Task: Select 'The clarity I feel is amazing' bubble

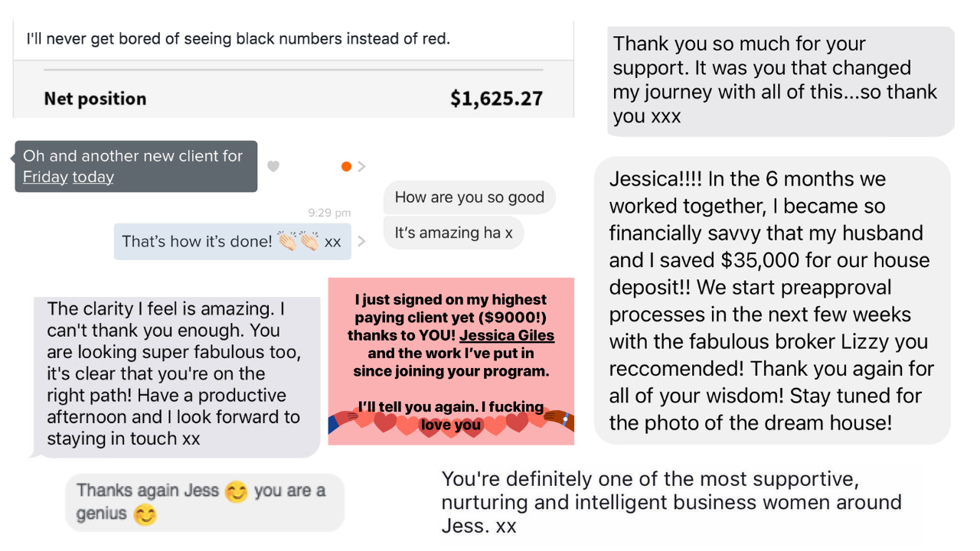Action: pos(176,375)
